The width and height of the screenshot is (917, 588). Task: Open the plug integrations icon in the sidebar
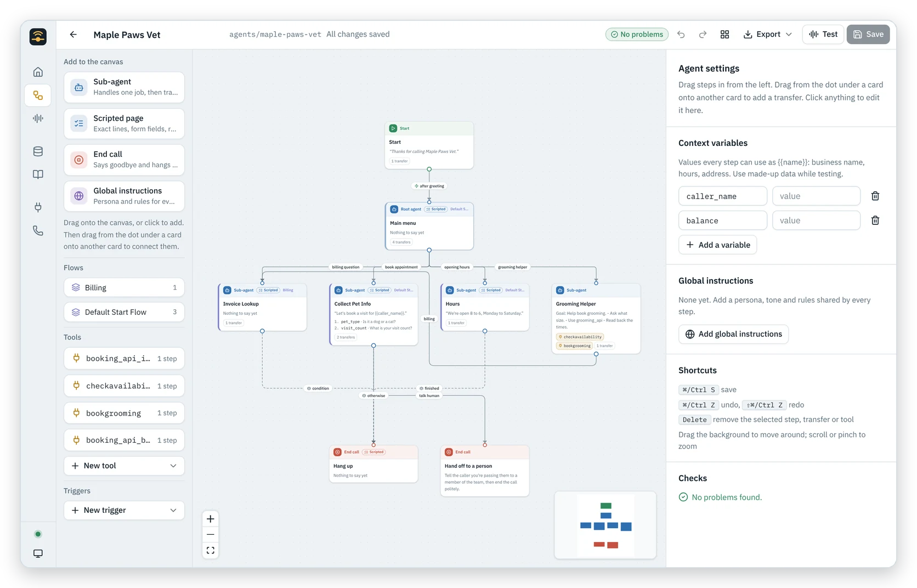point(38,207)
